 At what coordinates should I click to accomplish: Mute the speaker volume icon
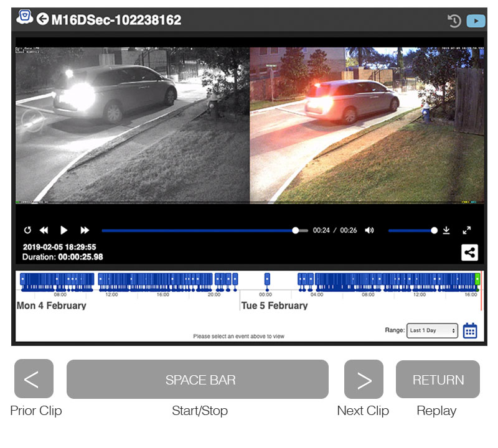[370, 230]
